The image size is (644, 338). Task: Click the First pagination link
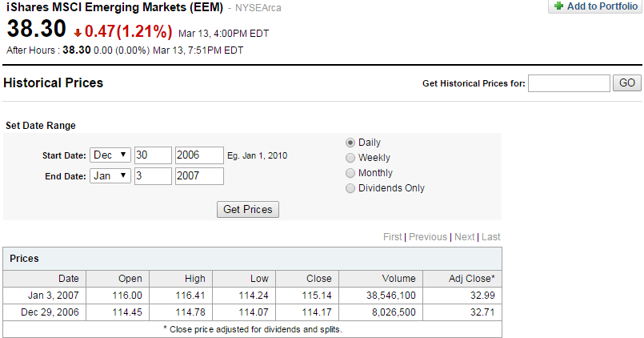392,237
